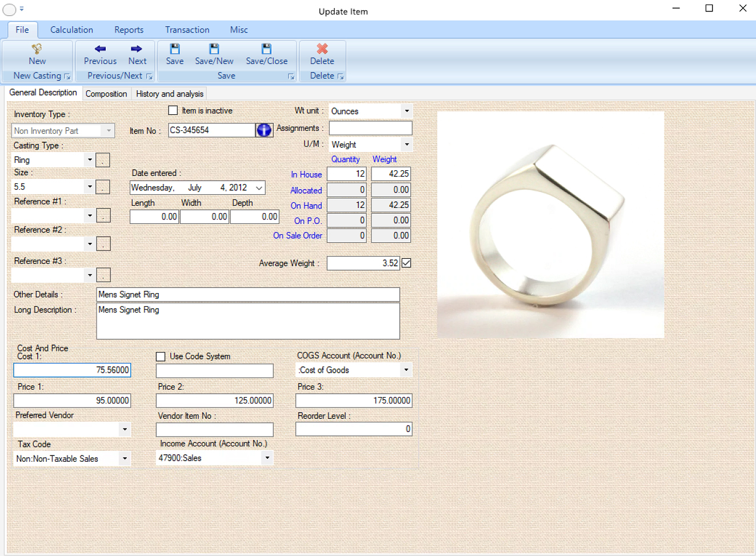Click the signet ring product photo
The image size is (756, 556).
tap(550, 223)
